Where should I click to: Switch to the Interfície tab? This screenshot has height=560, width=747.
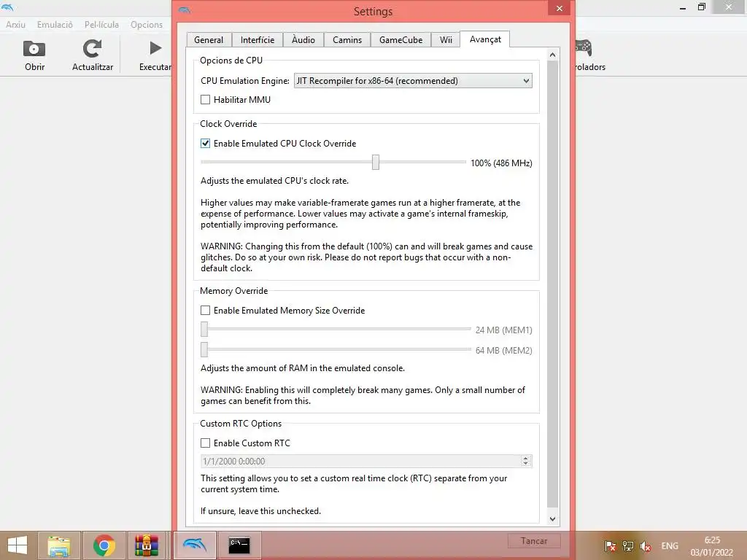(x=258, y=40)
